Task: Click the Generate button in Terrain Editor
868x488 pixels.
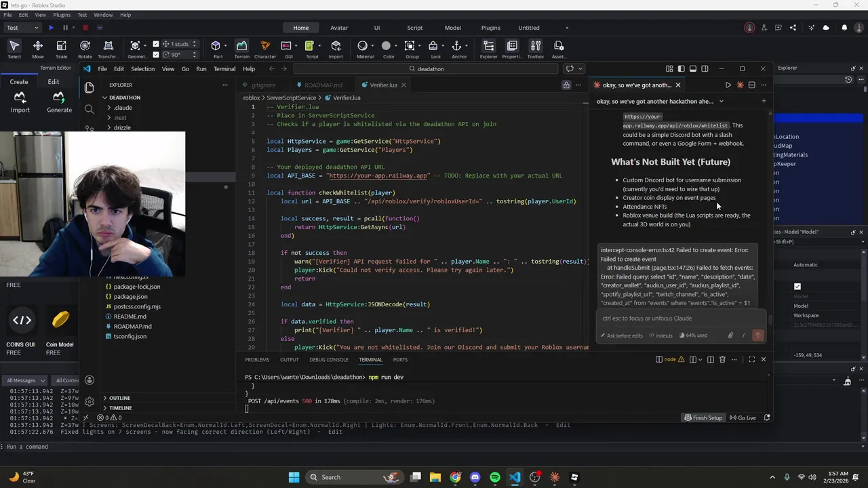Action: [x=59, y=102]
